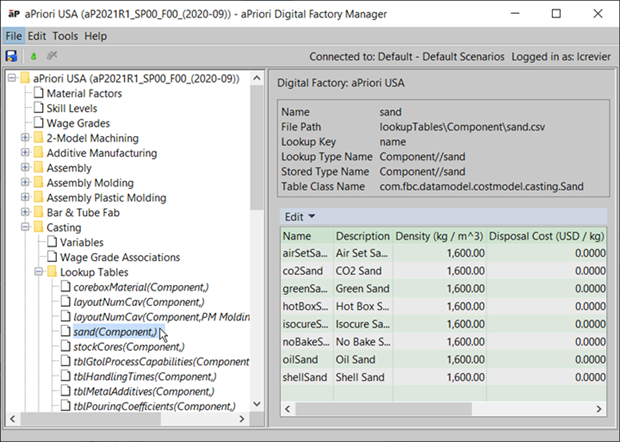Click the tree vertical scrollbar thumb
This screenshot has width=620, height=442.
point(257,148)
